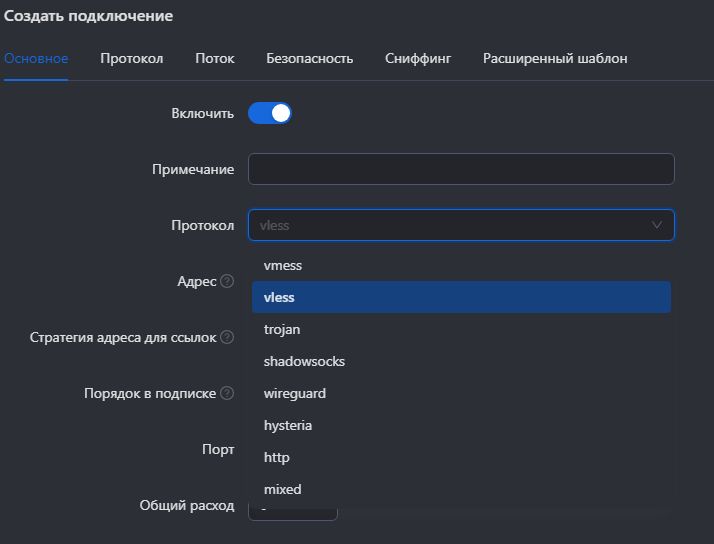This screenshot has height=544, width=714.
Task: Open the Поток tab
Action: pos(214,59)
